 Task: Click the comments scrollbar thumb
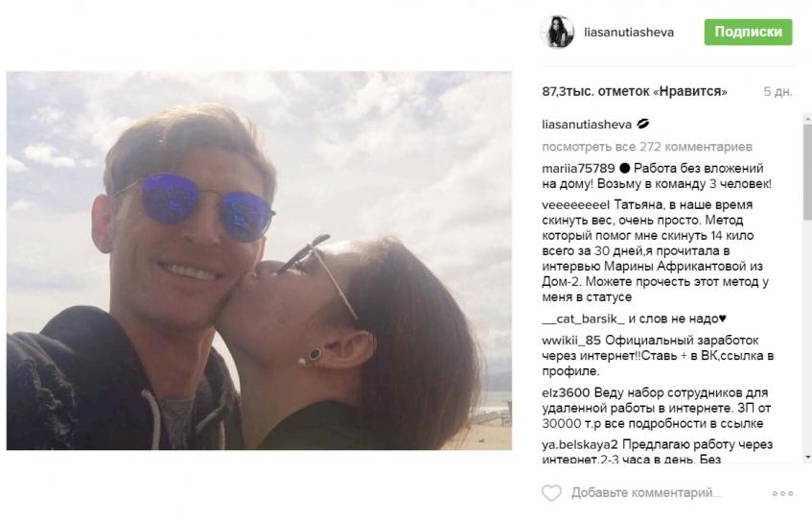point(807,171)
